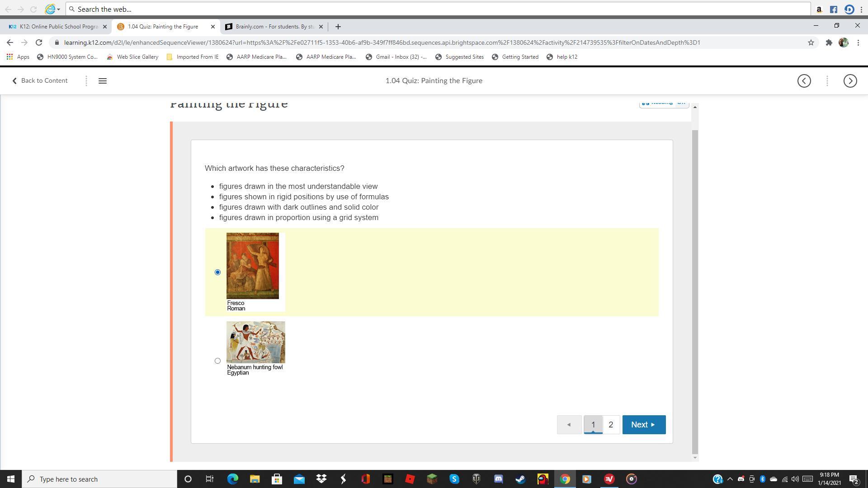Open the hamburger table of contents menu
Image resolution: width=868 pixels, height=488 pixels.
[x=103, y=81]
